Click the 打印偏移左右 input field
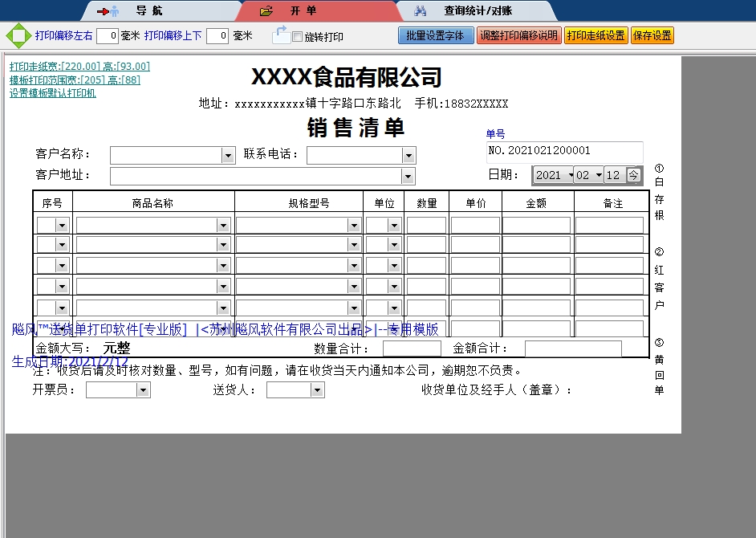The image size is (756, 538). click(x=107, y=36)
